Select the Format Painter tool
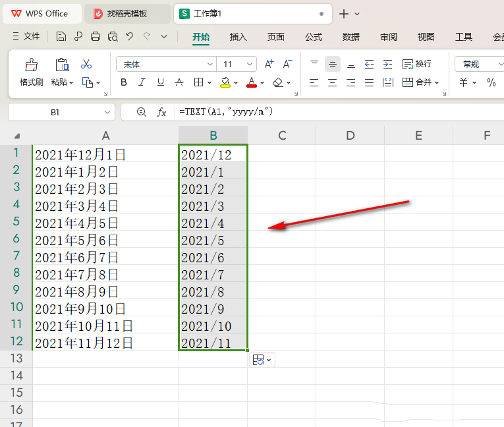The image size is (504, 427). (31, 72)
